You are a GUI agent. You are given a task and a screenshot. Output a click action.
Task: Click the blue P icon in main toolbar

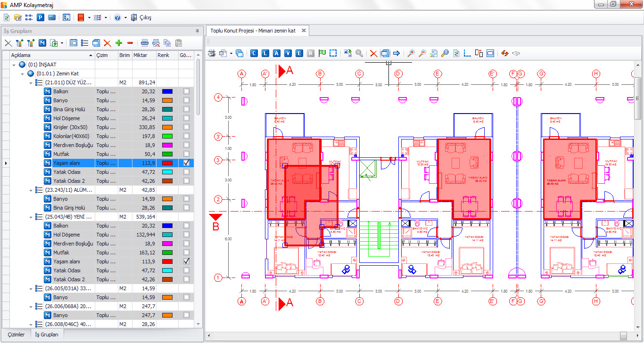point(41,17)
